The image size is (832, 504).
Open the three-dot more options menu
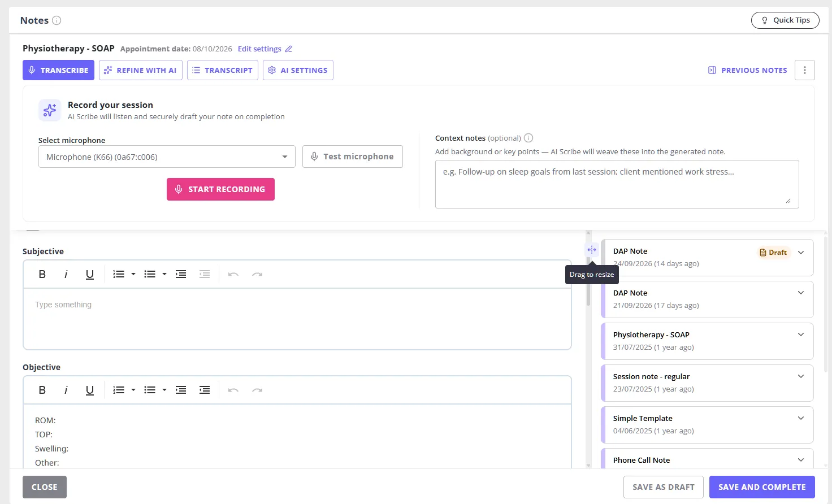805,70
